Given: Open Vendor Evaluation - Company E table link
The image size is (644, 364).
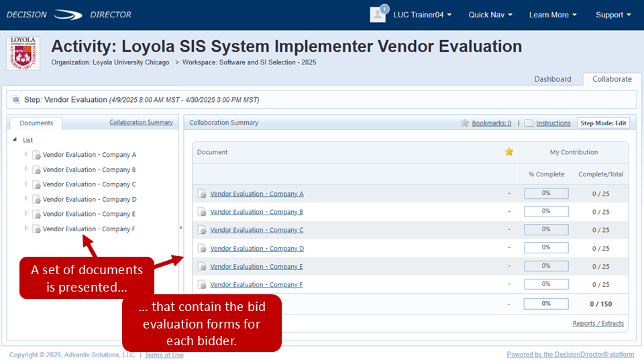Looking at the screenshot, I should click(256, 266).
